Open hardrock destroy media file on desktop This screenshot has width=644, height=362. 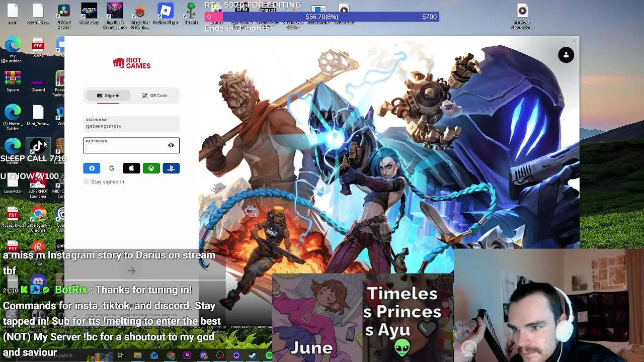[x=522, y=16]
